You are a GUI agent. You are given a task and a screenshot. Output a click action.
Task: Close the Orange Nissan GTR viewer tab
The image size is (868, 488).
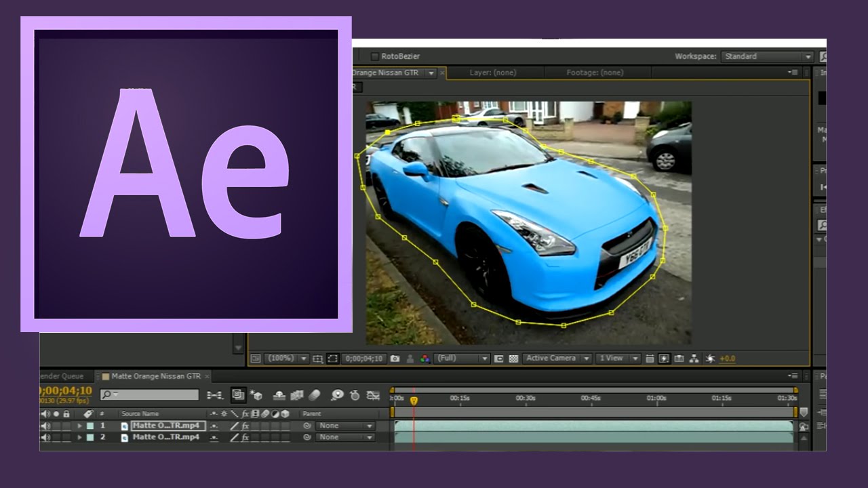(x=443, y=73)
